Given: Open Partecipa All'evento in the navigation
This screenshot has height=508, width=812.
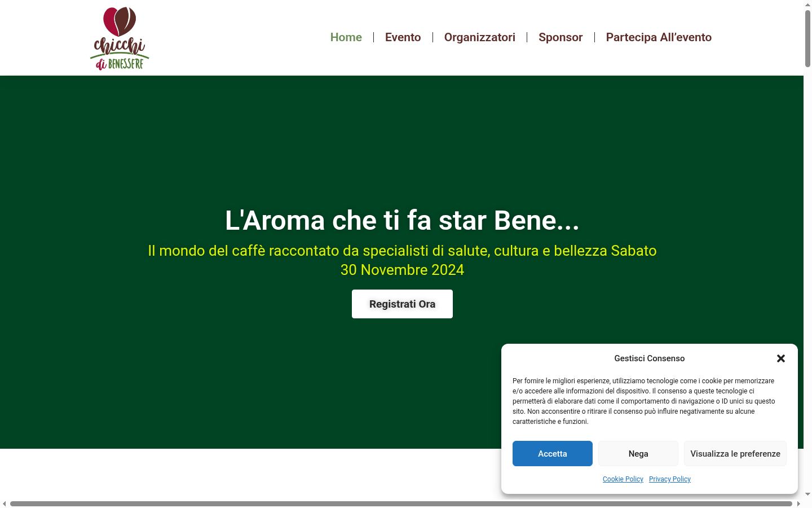Looking at the screenshot, I should coord(659,37).
